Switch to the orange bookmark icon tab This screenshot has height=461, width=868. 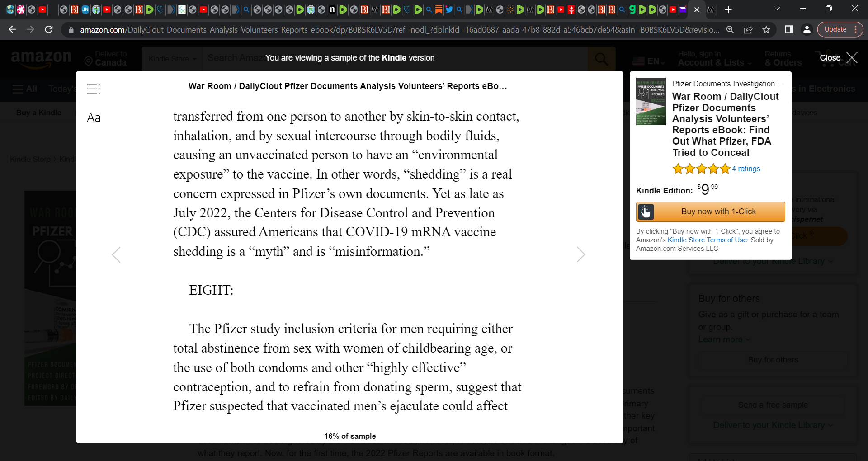[439, 9]
